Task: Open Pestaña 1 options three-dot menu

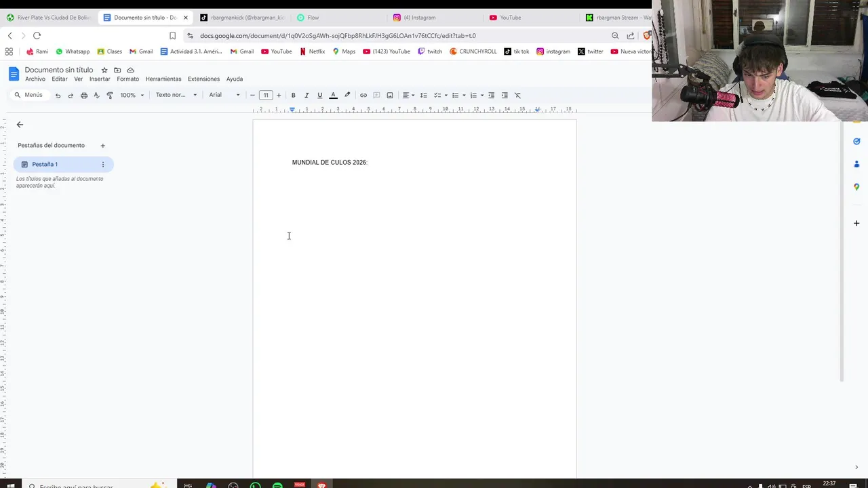Action: coord(103,165)
